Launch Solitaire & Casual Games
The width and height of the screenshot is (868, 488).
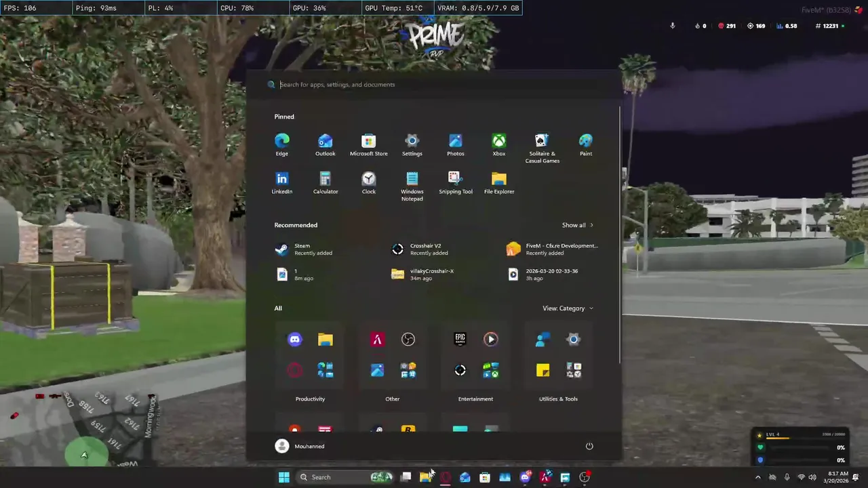pos(542,148)
